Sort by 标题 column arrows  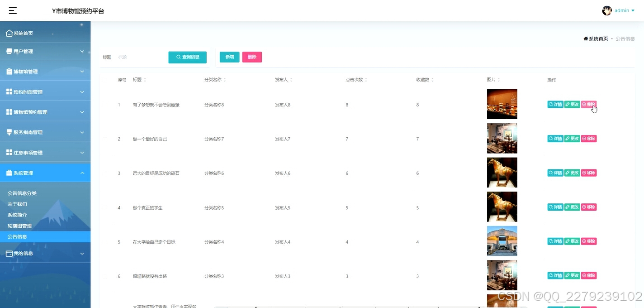145,80
